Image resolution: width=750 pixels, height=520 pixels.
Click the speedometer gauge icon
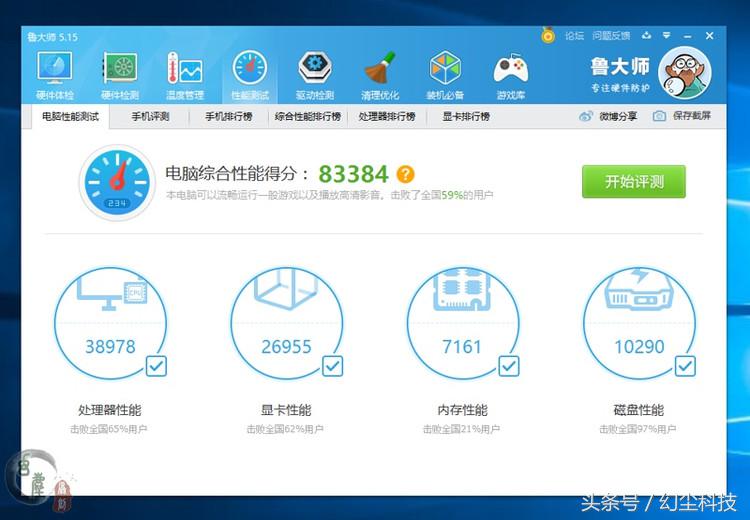click(x=117, y=182)
